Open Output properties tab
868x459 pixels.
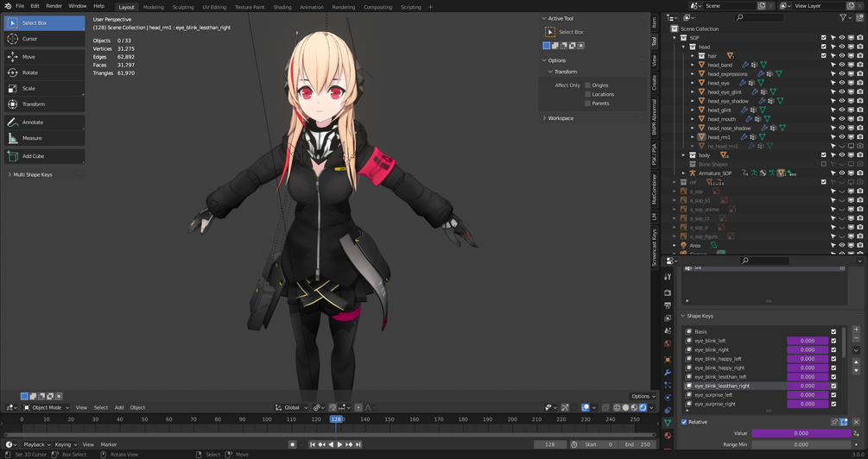tap(668, 305)
